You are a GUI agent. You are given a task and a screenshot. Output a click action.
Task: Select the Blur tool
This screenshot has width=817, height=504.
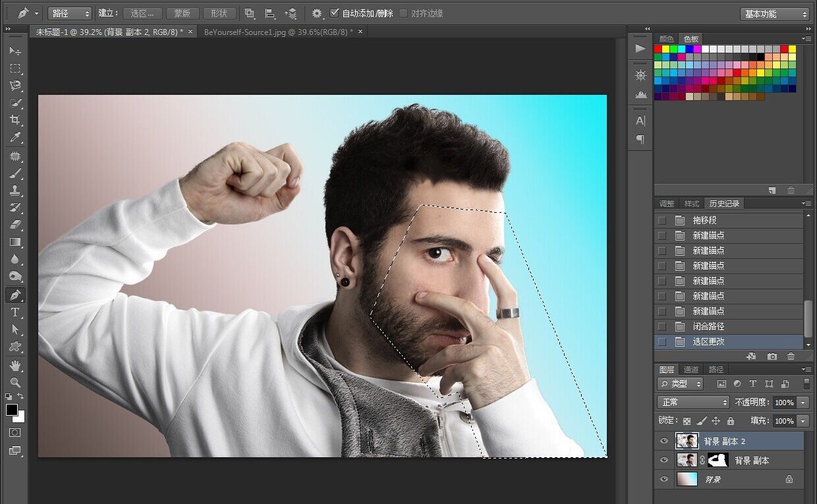click(15, 259)
